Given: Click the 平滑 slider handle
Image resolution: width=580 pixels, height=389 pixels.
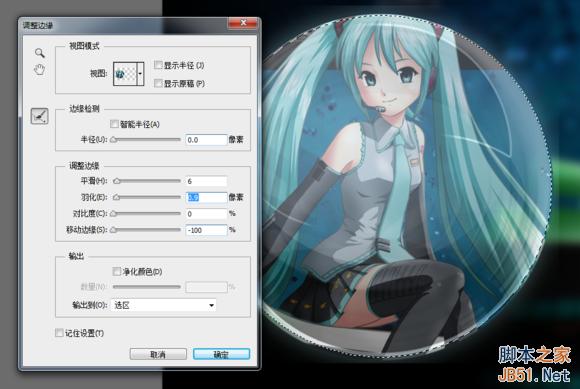Looking at the screenshot, I should click(x=117, y=181).
